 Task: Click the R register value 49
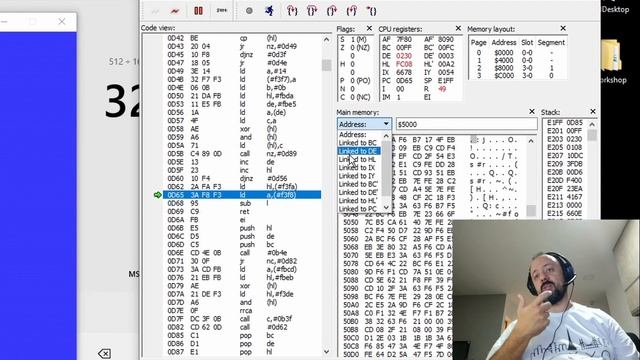[442, 89]
